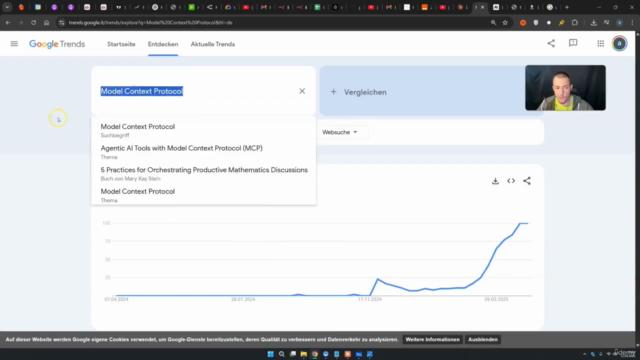Open the embed code icon for the chart
Screen dimensions: 640x360
[511, 181]
